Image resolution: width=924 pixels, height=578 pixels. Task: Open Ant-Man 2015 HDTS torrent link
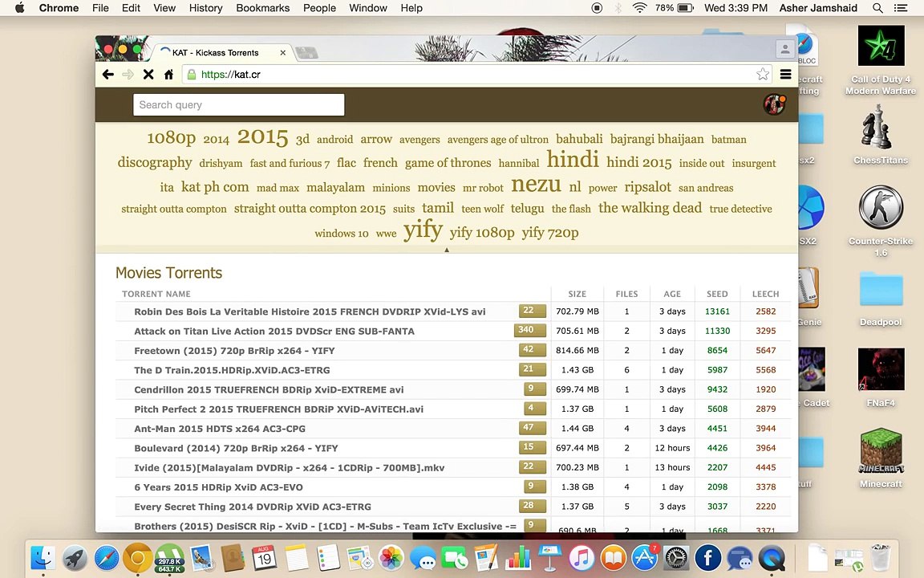click(220, 428)
